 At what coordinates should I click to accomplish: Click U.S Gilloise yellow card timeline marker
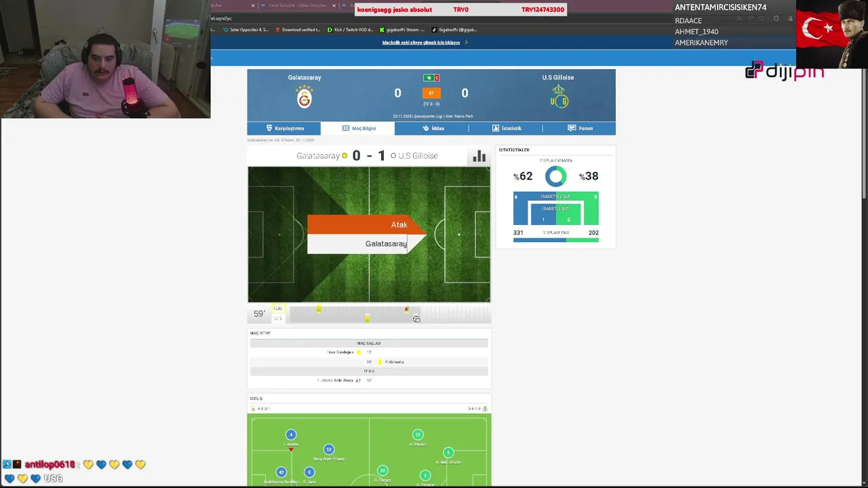point(368,318)
